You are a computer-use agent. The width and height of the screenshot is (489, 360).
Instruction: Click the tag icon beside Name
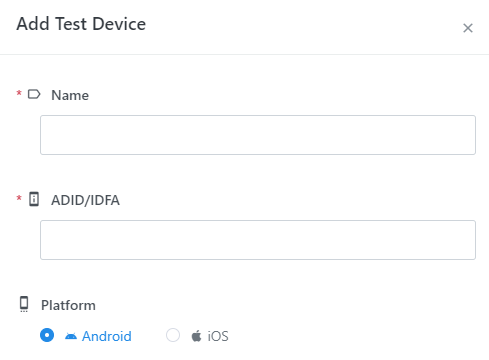(x=34, y=94)
